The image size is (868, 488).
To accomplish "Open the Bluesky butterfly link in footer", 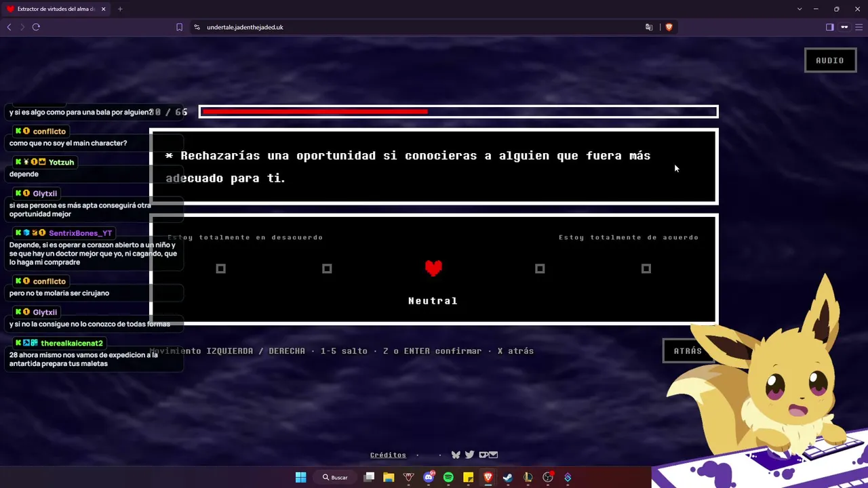I will click(456, 455).
